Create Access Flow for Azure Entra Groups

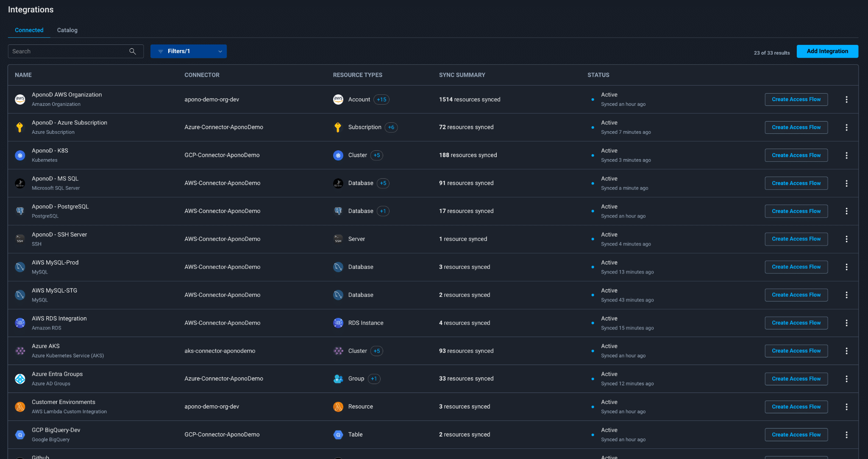pos(796,379)
